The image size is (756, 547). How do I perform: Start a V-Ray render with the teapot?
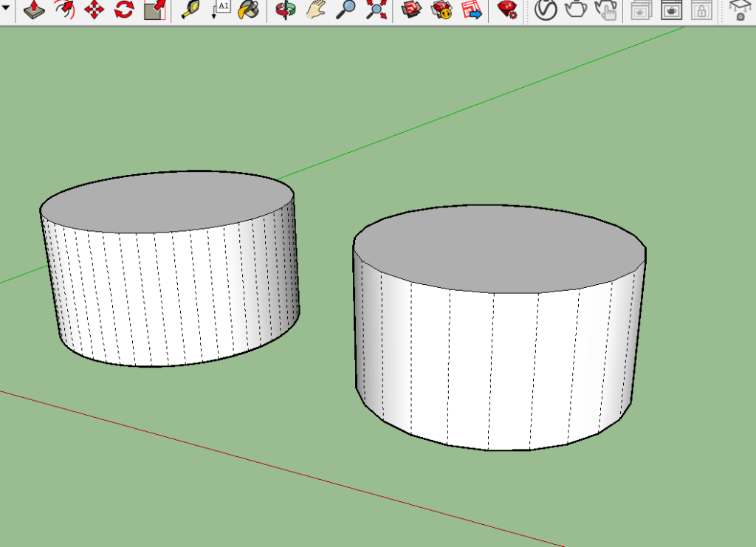pyautogui.click(x=576, y=10)
